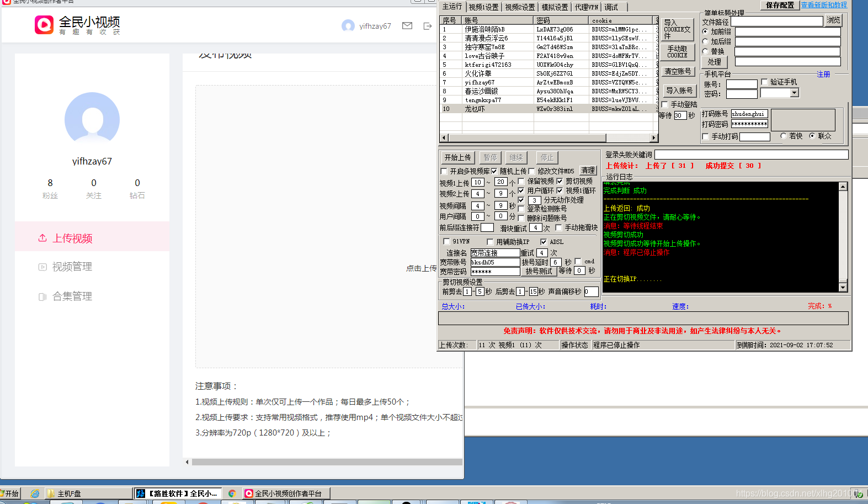
Task: Open the Windows 开始 start button
Action: [x=10, y=494]
